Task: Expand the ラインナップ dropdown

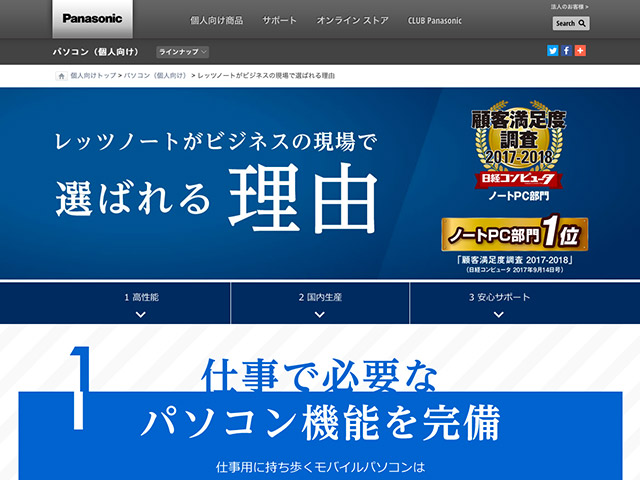Action: point(182,52)
